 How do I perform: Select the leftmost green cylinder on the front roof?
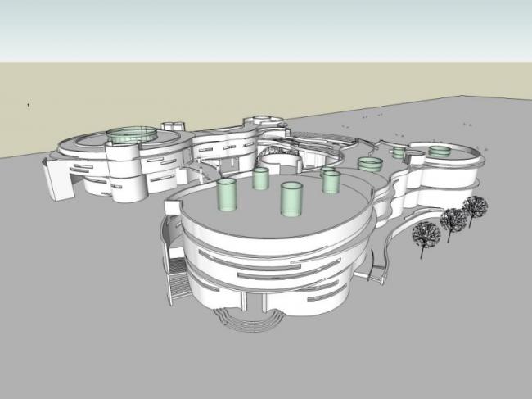[226, 196]
